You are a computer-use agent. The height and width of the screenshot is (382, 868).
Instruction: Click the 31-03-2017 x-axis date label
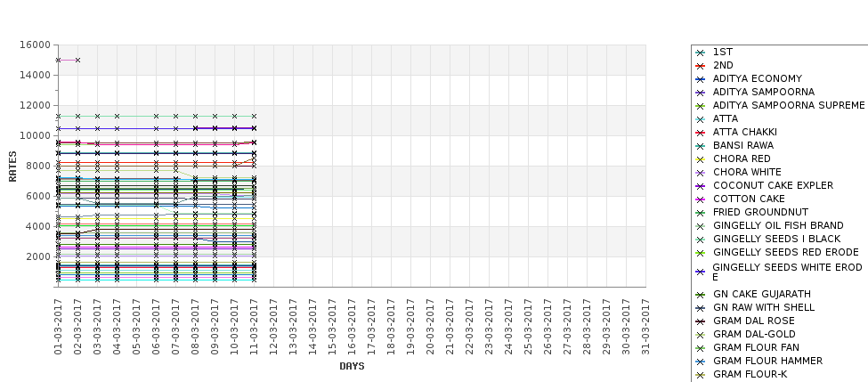[645, 326]
